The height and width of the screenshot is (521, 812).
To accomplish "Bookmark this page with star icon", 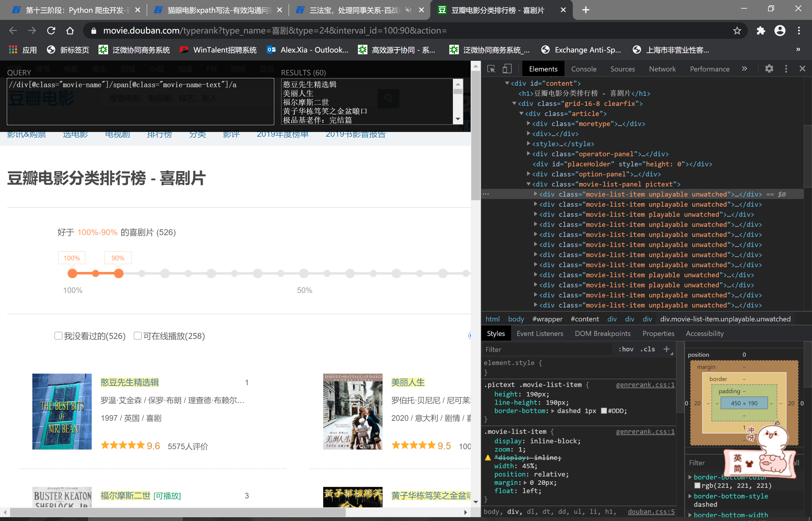I will [737, 31].
